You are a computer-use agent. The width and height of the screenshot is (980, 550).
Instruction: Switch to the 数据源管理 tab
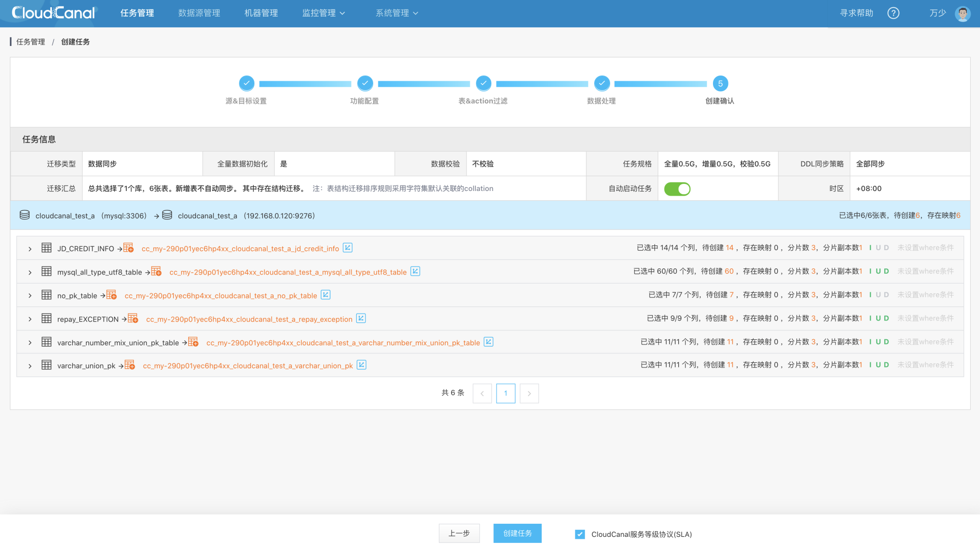(199, 13)
